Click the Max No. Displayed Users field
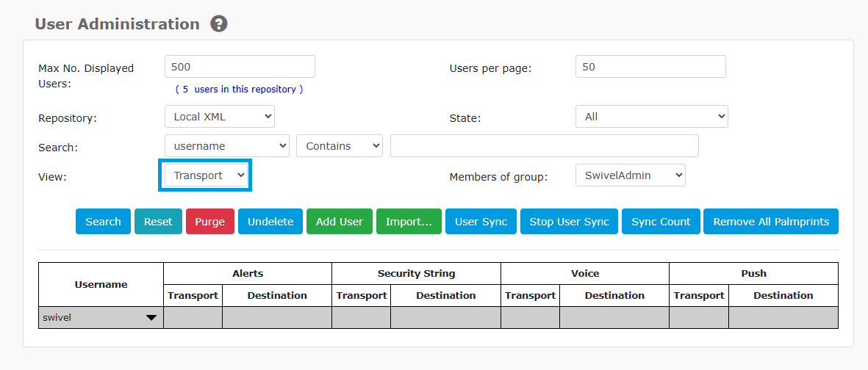This screenshot has height=370, width=868. pyautogui.click(x=240, y=66)
